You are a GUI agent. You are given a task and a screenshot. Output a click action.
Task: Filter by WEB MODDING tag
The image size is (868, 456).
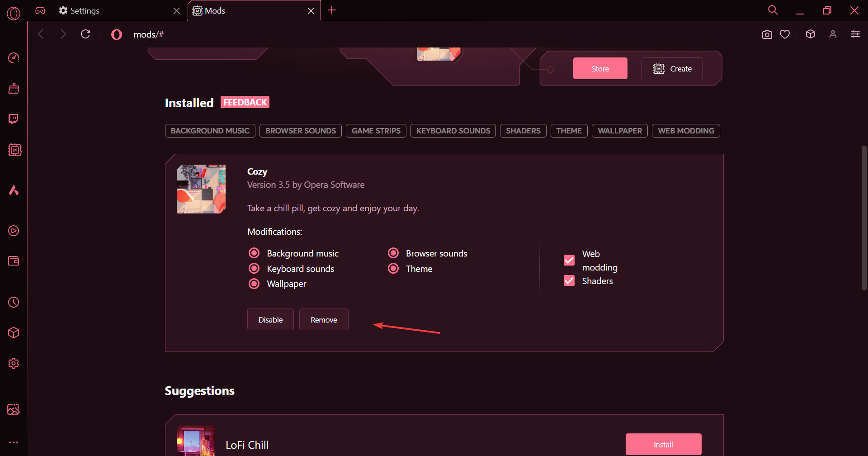pos(686,131)
